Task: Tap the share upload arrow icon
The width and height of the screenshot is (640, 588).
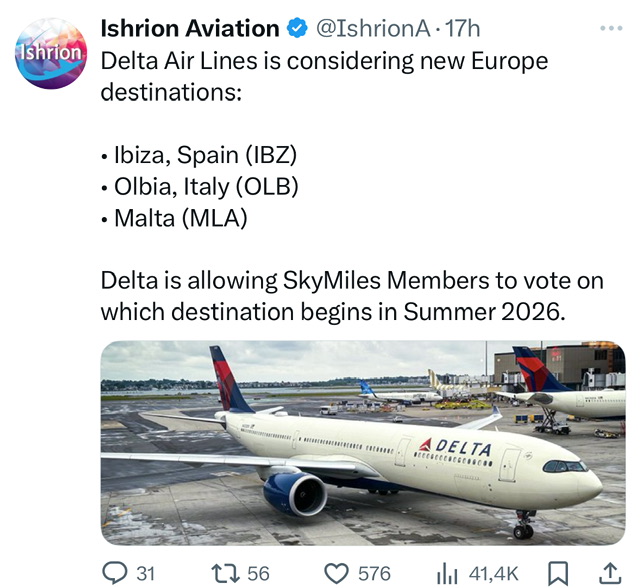Action: click(607, 573)
